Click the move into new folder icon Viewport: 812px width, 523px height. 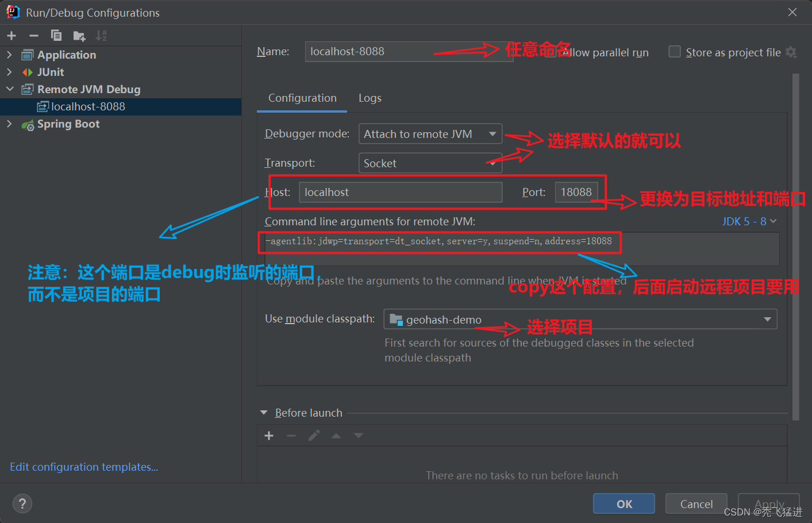click(79, 36)
